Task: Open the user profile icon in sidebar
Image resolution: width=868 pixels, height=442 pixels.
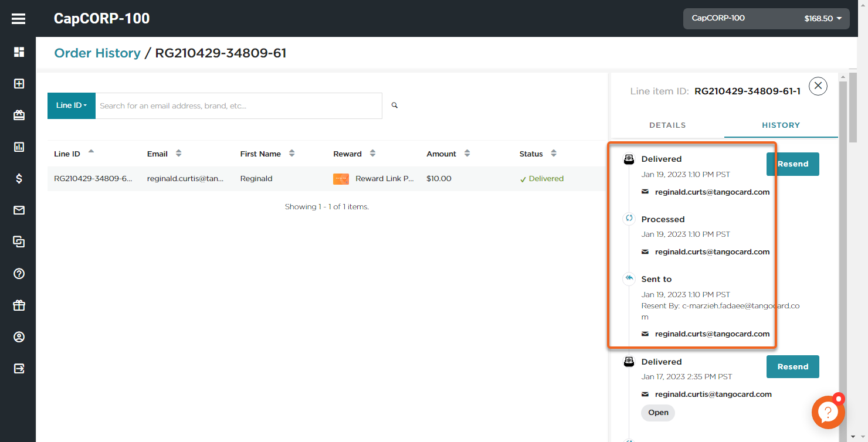Action: 19,337
